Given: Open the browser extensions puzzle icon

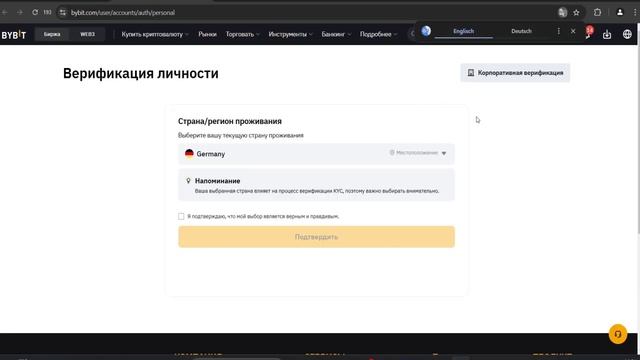Looking at the screenshot, I should [x=598, y=13].
